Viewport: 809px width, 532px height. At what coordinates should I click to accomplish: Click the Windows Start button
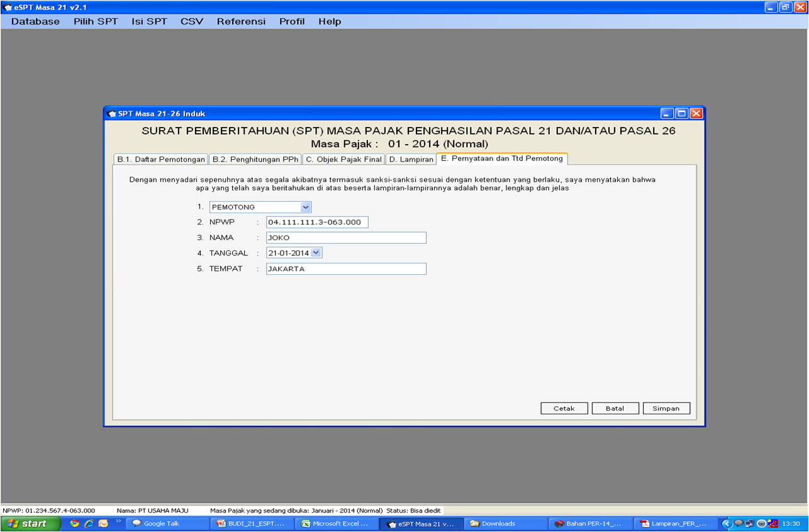click(29, 523)
